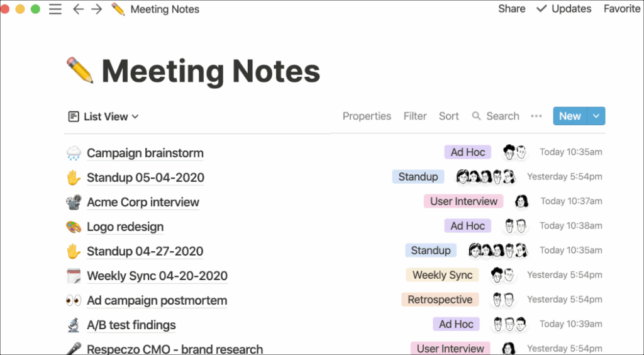Click the Search field in the toolbar
Viewport: 644px width, 355px height.
click(x=496, y=116)
